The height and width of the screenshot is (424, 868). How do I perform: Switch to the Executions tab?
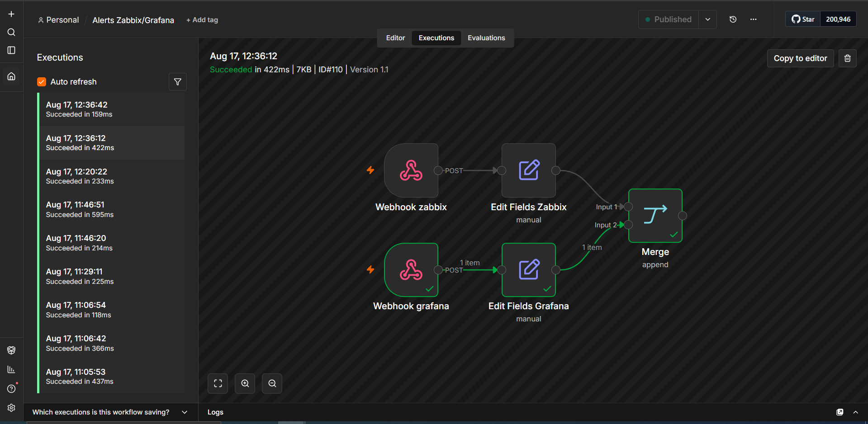(x=436, y=38)
